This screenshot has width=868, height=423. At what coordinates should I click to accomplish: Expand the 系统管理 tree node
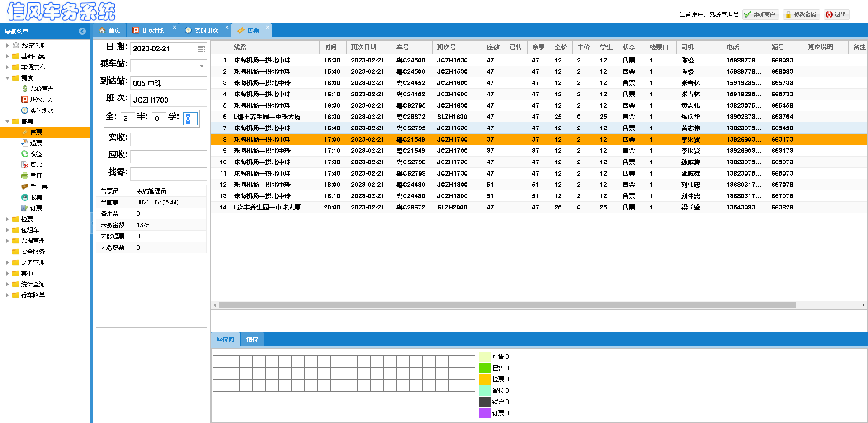[x=7, y=45]
